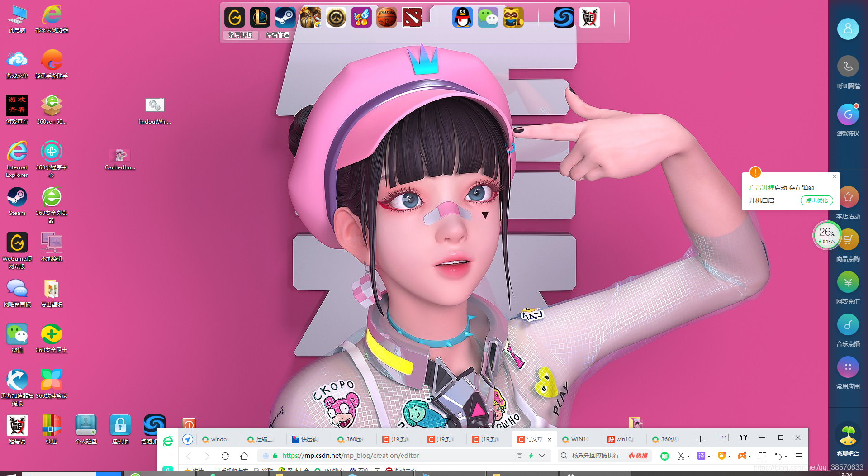868x476 pixels.
Task: Open Steam desktop shortcut
Action: point(17,201)
